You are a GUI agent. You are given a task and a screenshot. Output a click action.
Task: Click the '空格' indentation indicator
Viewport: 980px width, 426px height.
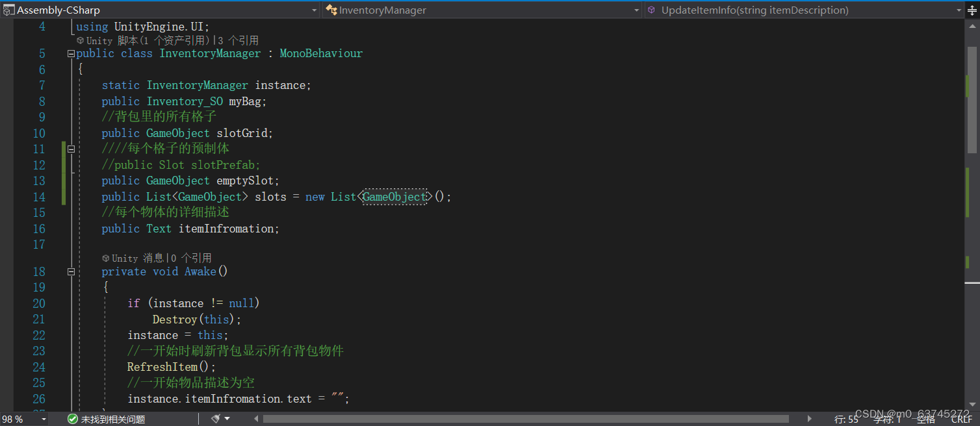(926, 420)
